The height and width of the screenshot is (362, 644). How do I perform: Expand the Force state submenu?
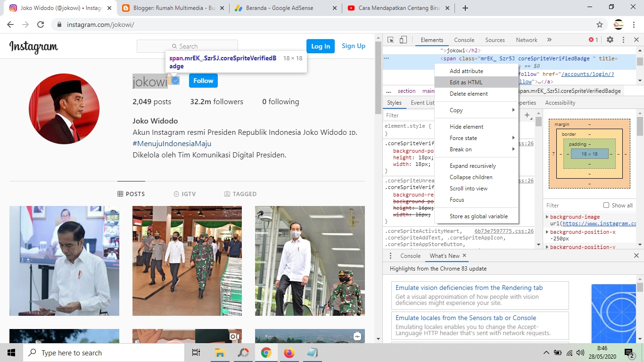476,138
